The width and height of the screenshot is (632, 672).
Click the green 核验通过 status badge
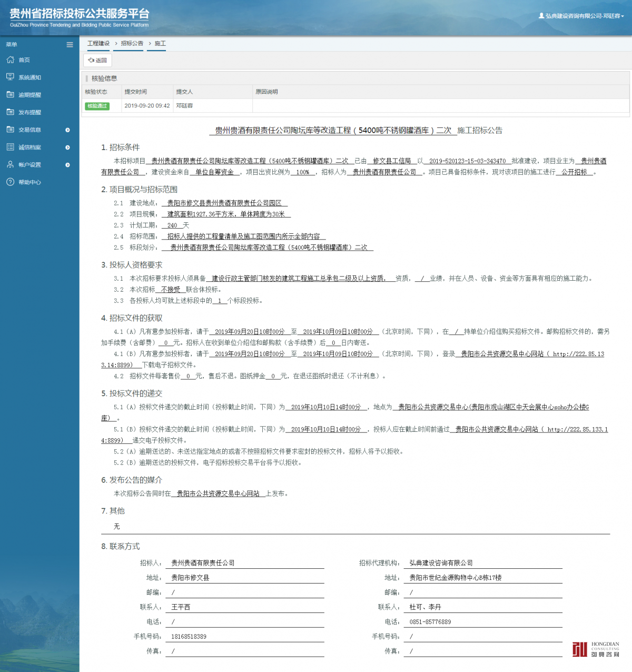coord(98,106)
